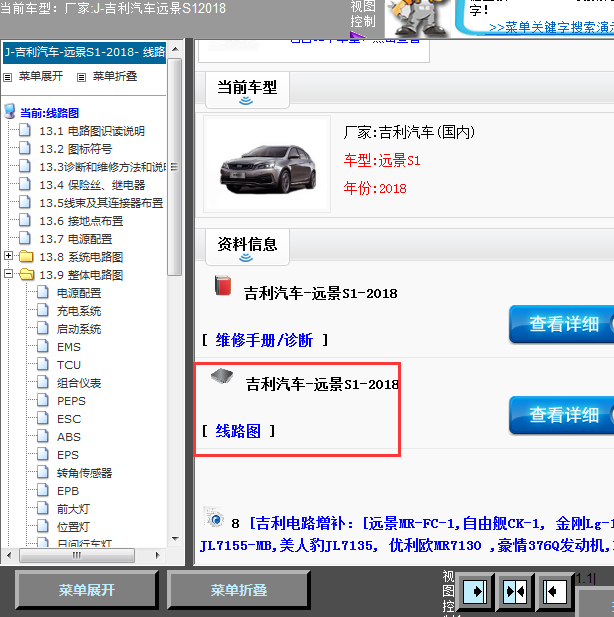Open the 转角传感器 diagram
The image size is (614, 617).
[x=84, y=473]
